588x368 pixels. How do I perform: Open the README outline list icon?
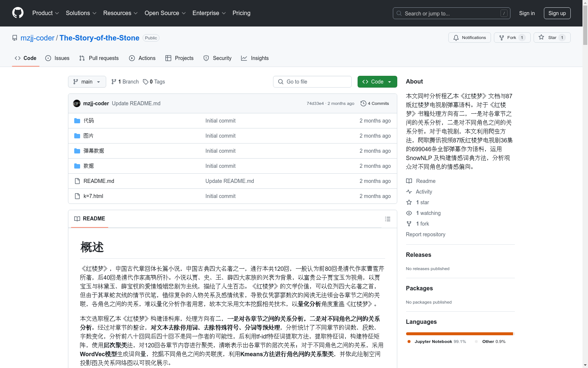(x=387, y=219)
